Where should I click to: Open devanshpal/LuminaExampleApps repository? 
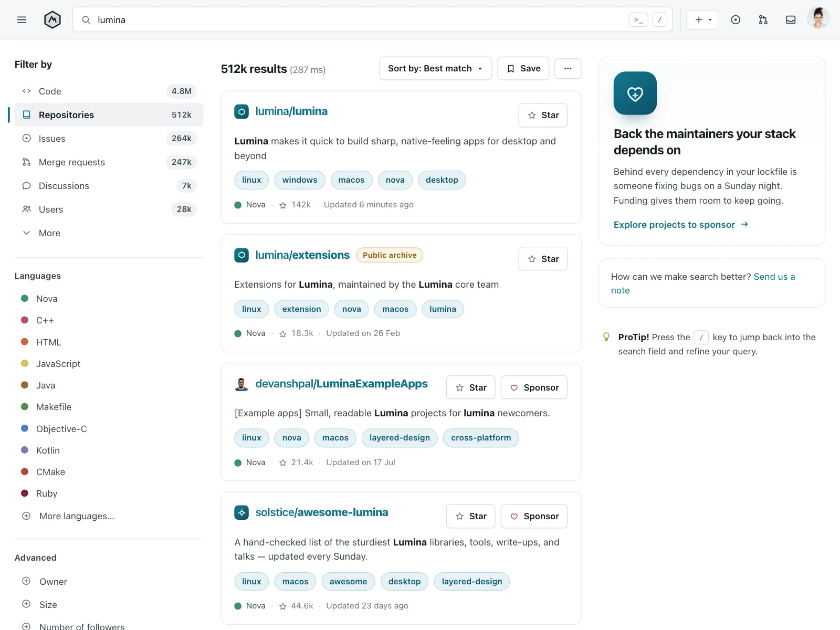point(342,384)
